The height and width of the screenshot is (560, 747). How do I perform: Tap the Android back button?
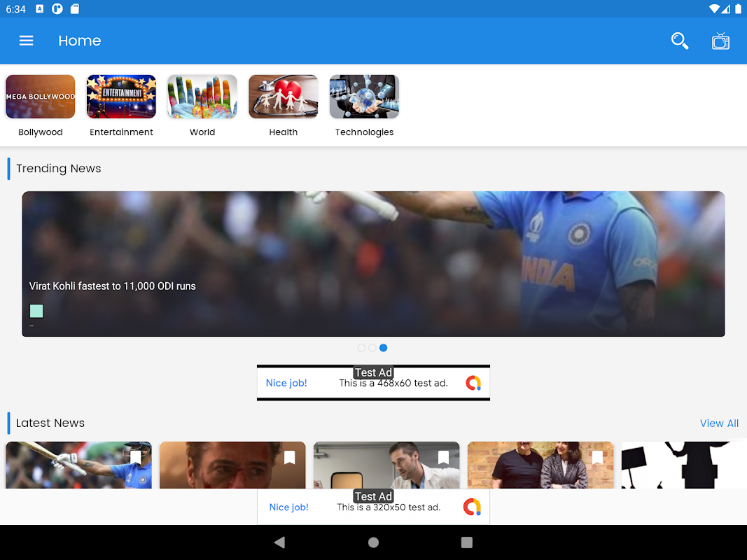[279, 542]
